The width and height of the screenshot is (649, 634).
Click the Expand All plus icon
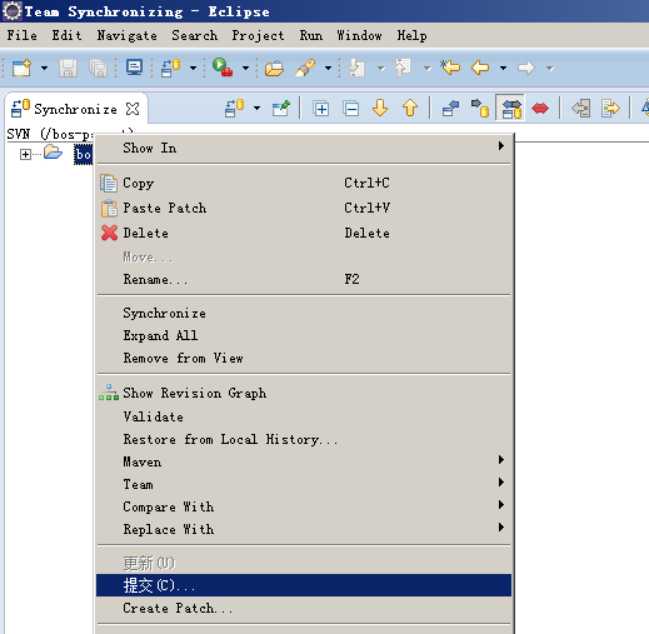[x=321, y=109]
